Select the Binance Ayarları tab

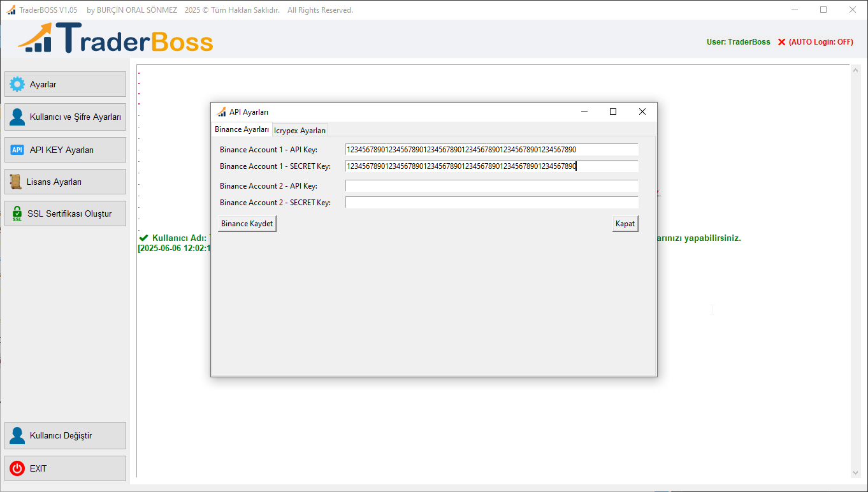(x=242, y=129)
